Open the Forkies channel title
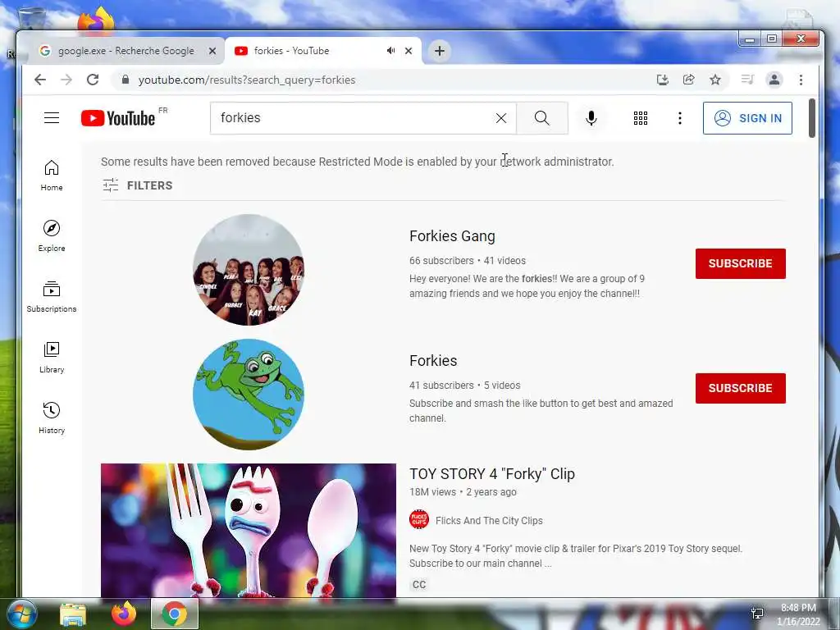 433,361
